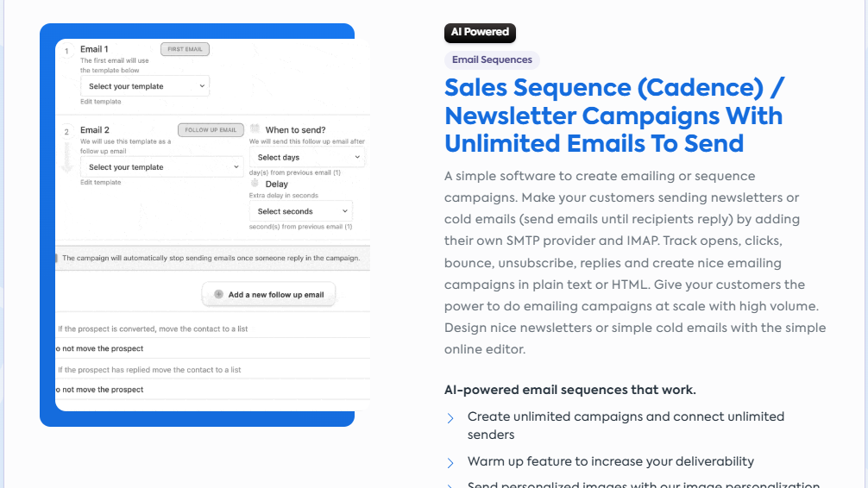This screenshot has width=868, height=488.
Task: Click the plus icon on Add follow up
Action: pyautogui.click(x=218, y=294)
